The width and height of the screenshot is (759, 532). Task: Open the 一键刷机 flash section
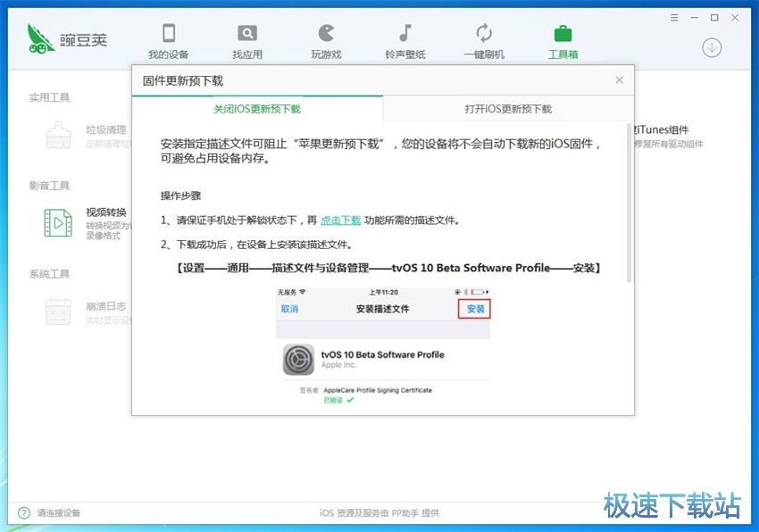pos(484,42)
